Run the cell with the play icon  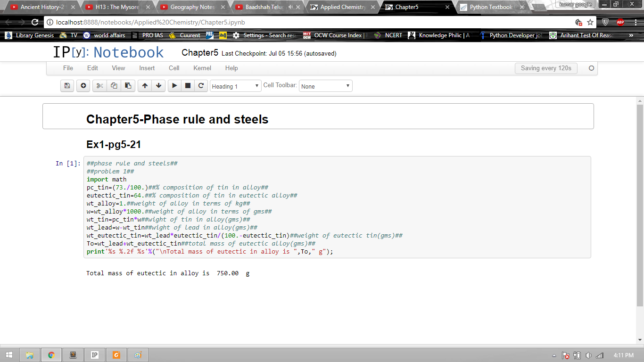174,86
